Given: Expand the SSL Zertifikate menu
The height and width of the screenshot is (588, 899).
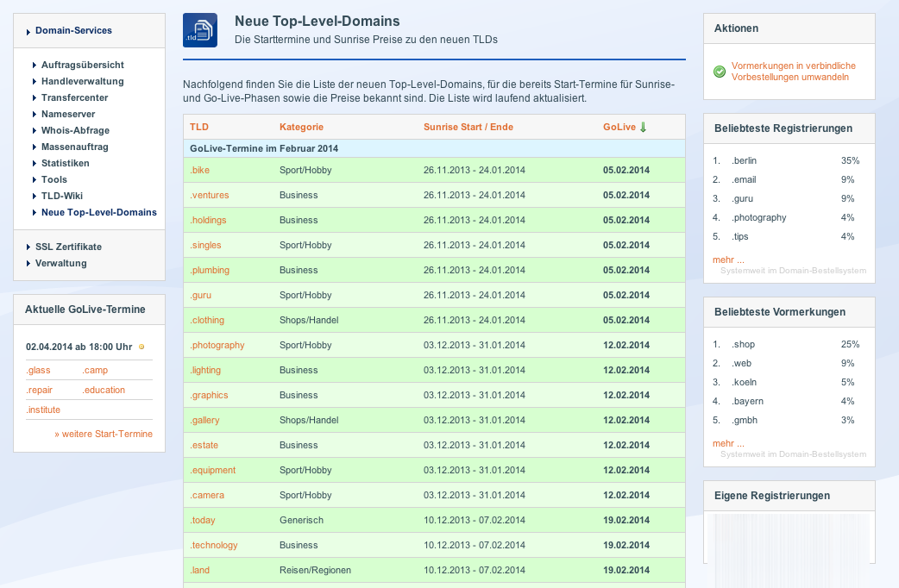Looking at the screenshot, I should [x=68, y=247].
